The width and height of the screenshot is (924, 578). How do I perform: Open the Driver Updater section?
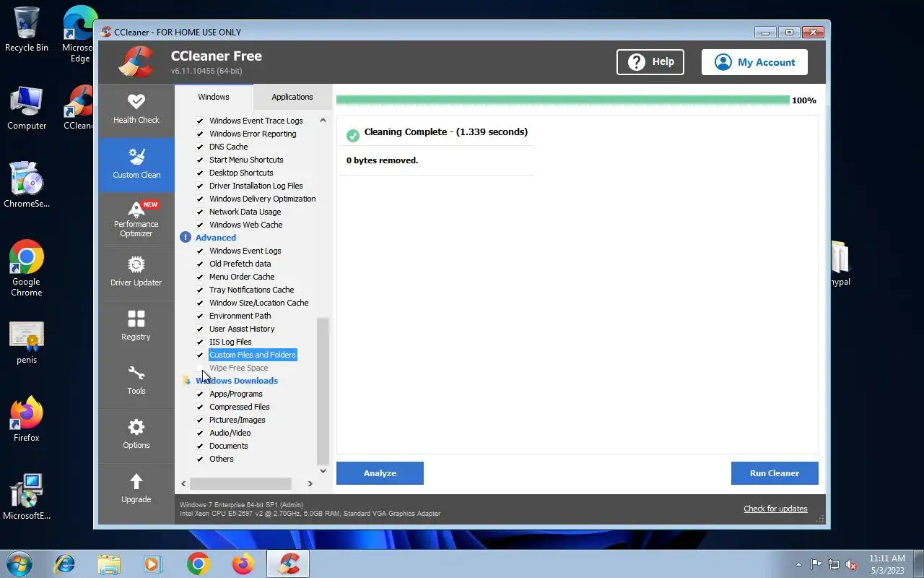point(136,272)
